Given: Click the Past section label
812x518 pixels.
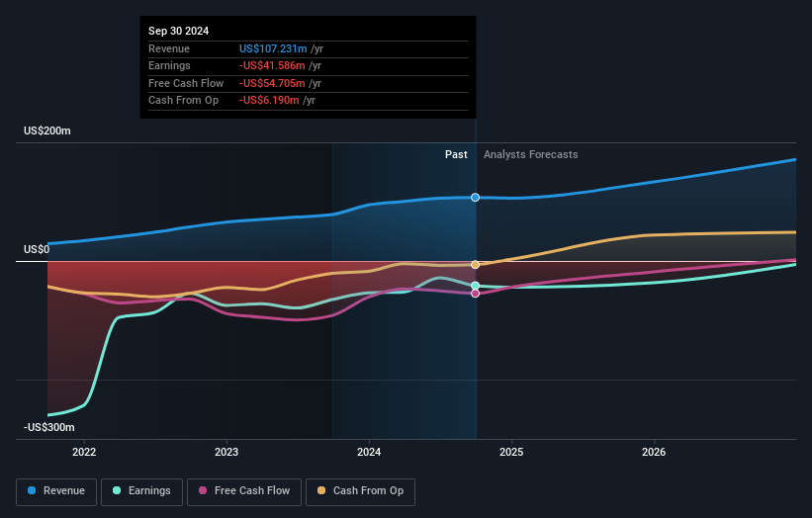Looking at the screenshot, I should coord(456,154).
